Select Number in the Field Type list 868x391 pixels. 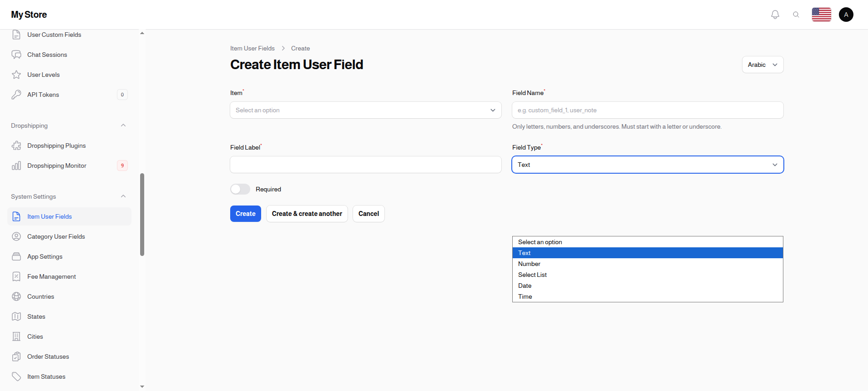click(648, 264)
